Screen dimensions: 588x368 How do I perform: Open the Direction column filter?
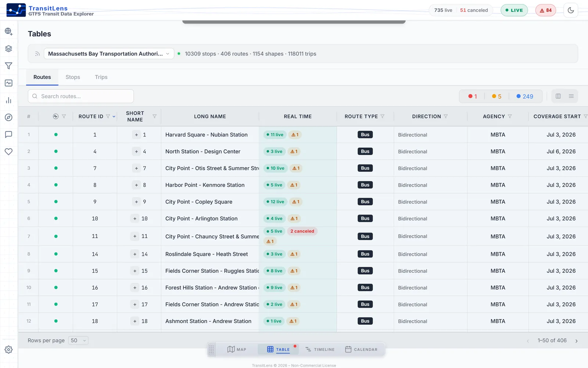(446, 116)
